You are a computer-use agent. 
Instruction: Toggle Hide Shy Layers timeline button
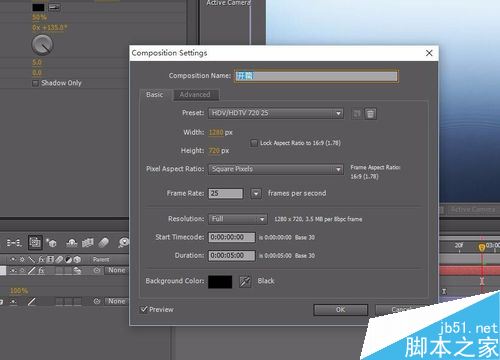click(72, 243)
